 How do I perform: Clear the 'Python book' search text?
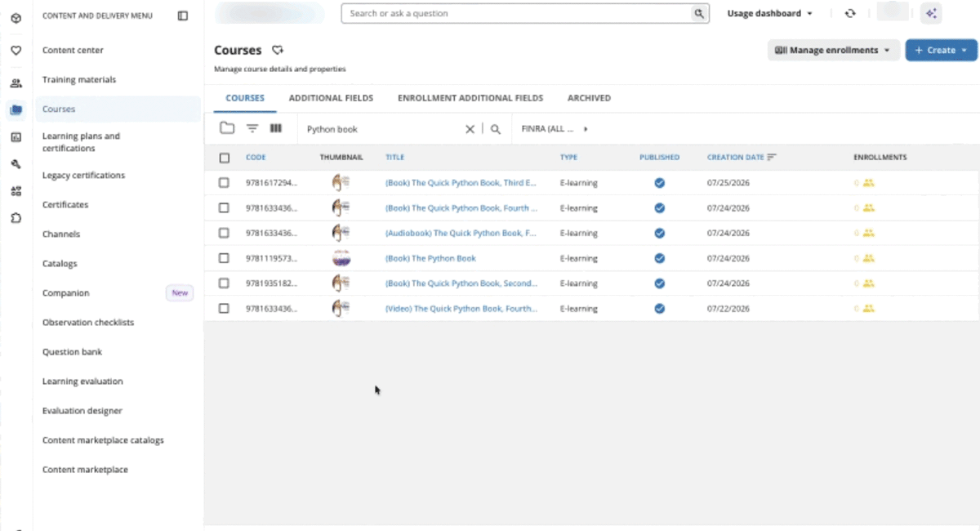coord(470,129)
